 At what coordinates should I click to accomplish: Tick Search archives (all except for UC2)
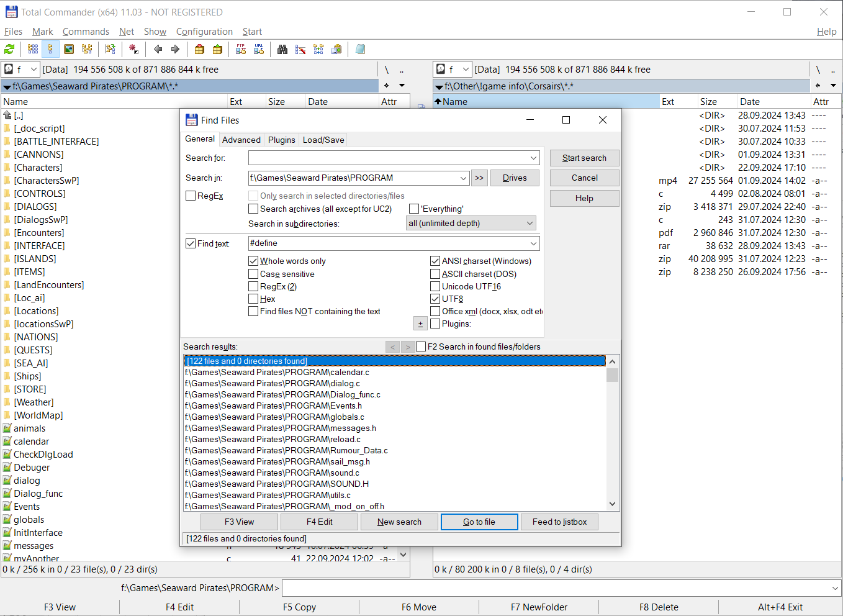pyautogui.click(x=253, y=209)
